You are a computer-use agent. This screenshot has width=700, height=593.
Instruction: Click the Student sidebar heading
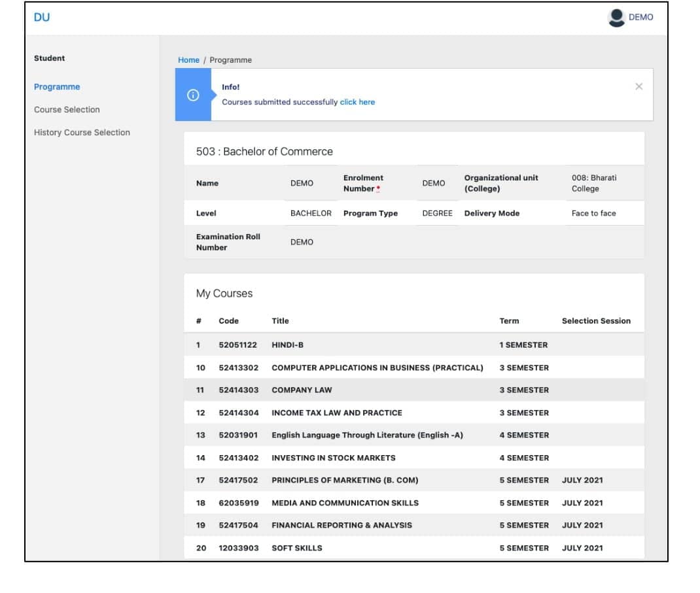click(x=50, y=58)
